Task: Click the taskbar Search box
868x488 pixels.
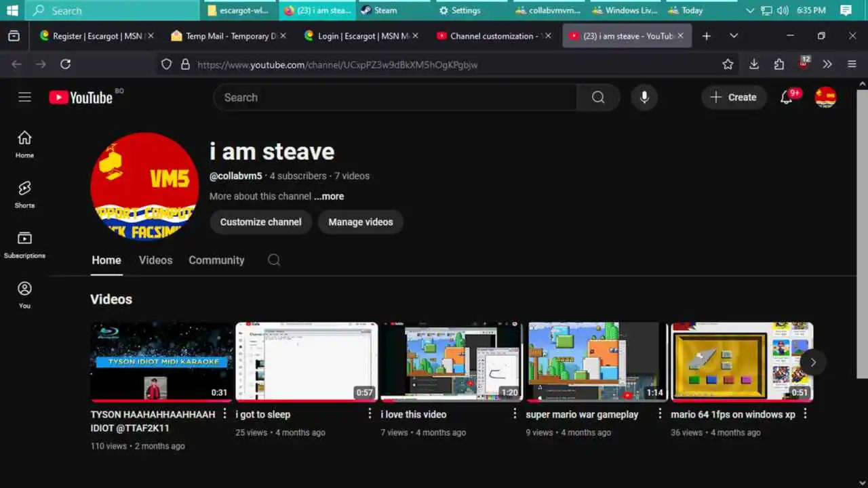Action: click(x=113, y=10)
